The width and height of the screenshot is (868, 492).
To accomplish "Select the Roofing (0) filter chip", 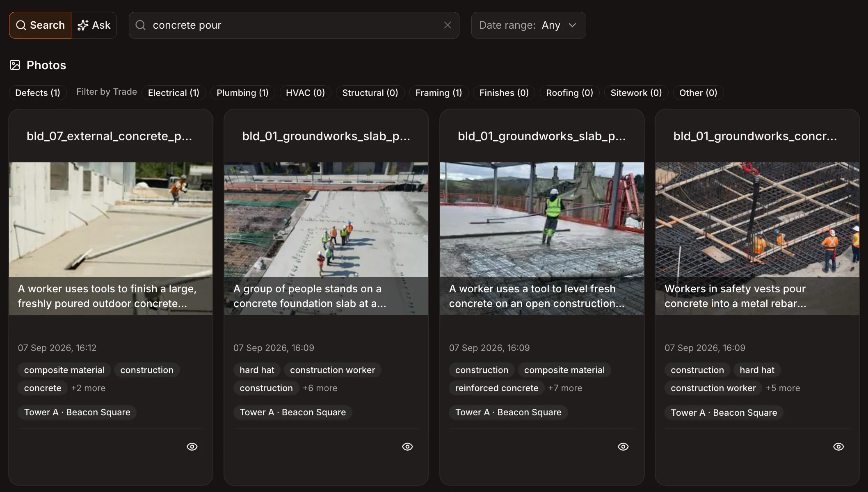I will [569, 93].
